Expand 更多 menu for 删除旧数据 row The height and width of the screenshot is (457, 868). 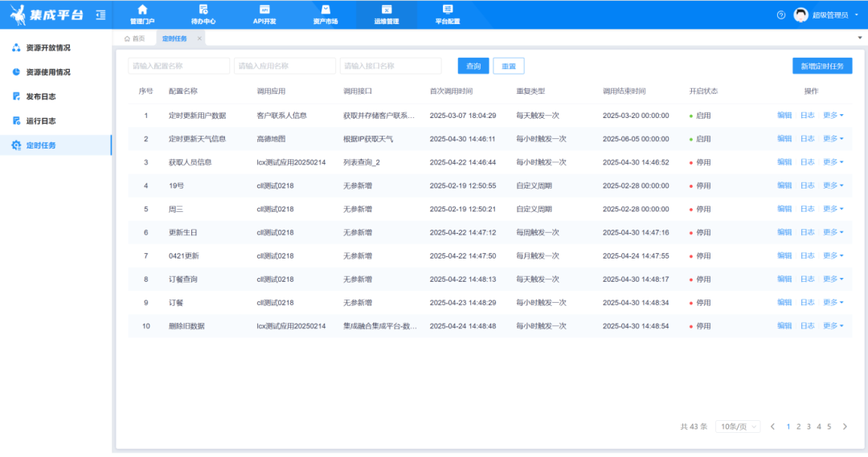[833, 326]
